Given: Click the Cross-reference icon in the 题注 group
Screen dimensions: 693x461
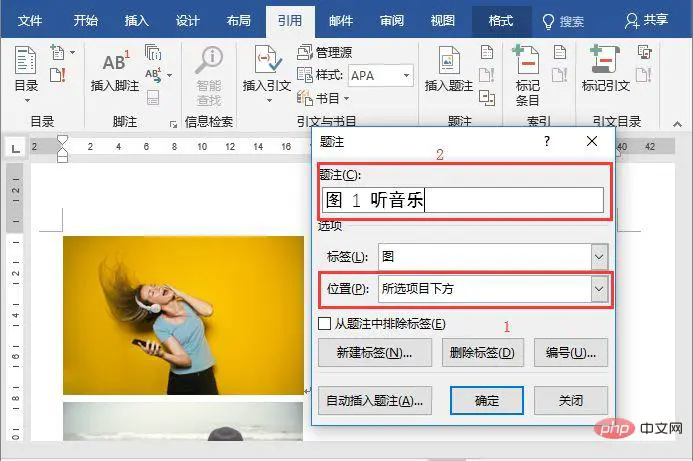Looking at the screenshot, I should click(x=487, y=98).
